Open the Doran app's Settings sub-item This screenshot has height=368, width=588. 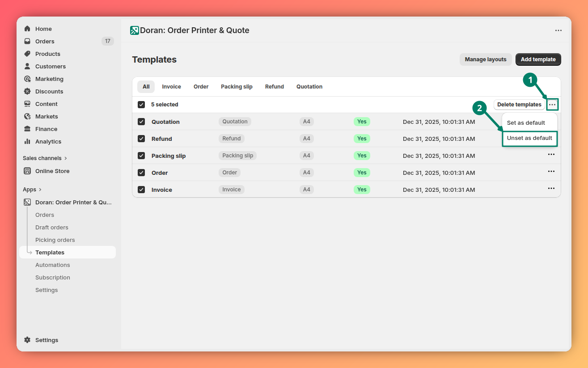click(47, 290)
